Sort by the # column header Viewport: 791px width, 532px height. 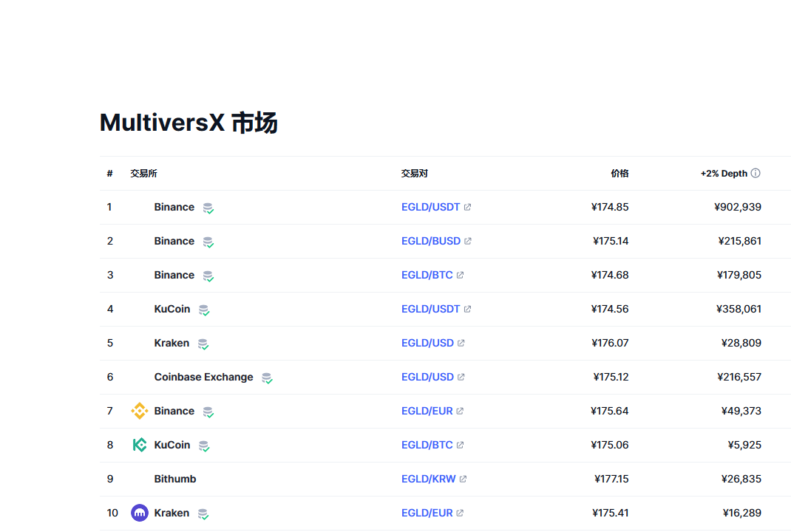pyautogui.click(x=109, y=174)
